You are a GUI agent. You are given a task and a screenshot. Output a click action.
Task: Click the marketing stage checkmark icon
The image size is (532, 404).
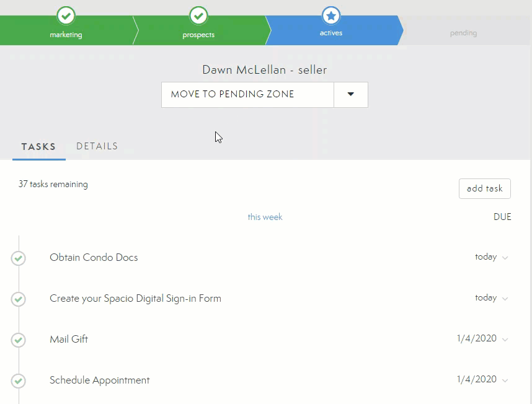pyautogui.click(x=66, y=15)
